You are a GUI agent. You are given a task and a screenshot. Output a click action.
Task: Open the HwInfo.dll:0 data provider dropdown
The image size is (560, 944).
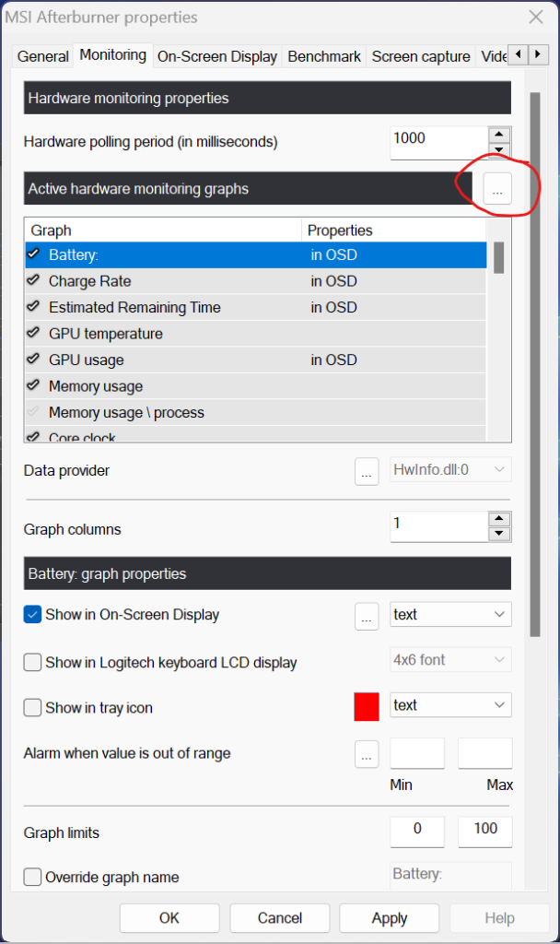pyautogui.click(x=450, y=469)
